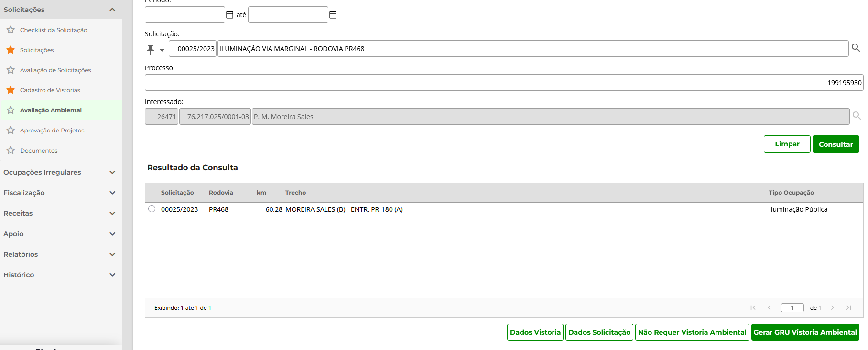The width and height of the screenshot is (868, 350).
Task: Open the start date calendar picker
Action: tap(229, 15)
